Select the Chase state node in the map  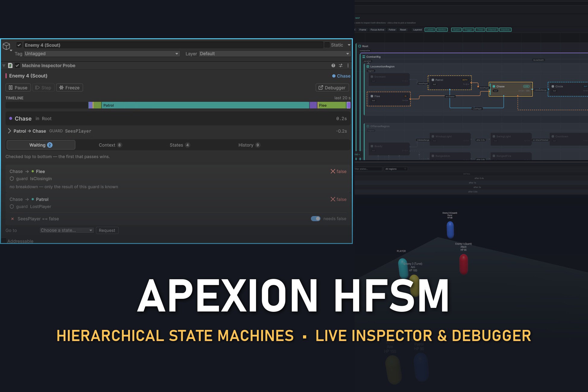pyautogui.click(x=511, y=89)
